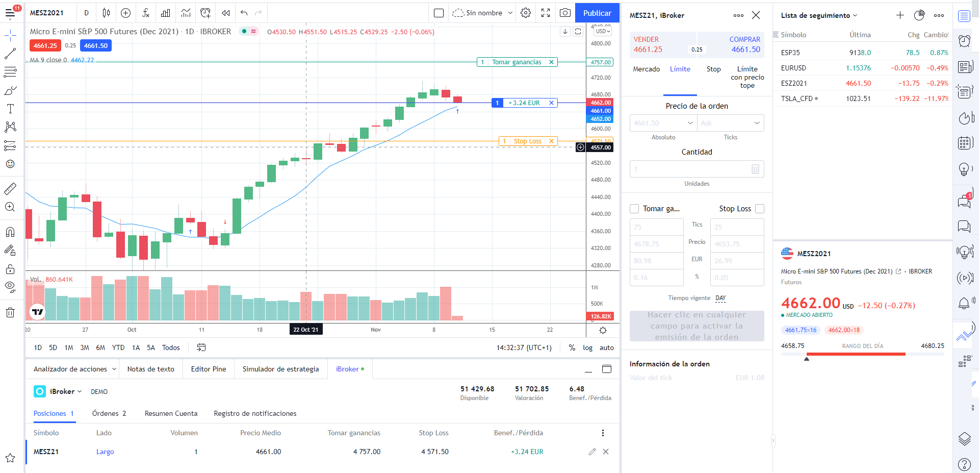The image size is (980, 473).
Task: Toggle hide all drawings eye icon
Action: [10, 287]
